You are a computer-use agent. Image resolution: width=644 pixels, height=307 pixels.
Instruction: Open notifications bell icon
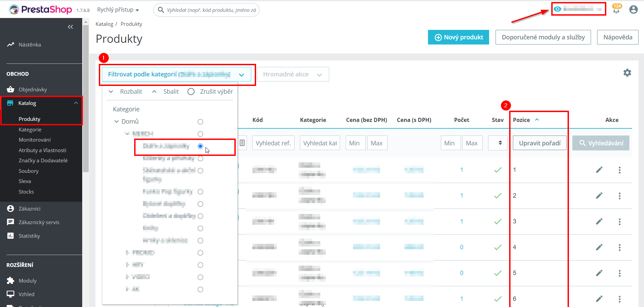(616, 9)
